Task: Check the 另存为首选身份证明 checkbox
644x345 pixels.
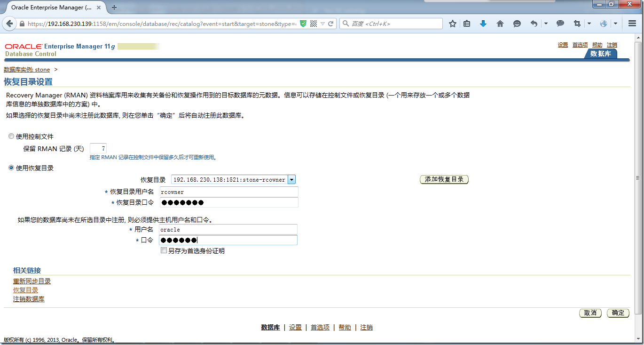Action: 164,251
